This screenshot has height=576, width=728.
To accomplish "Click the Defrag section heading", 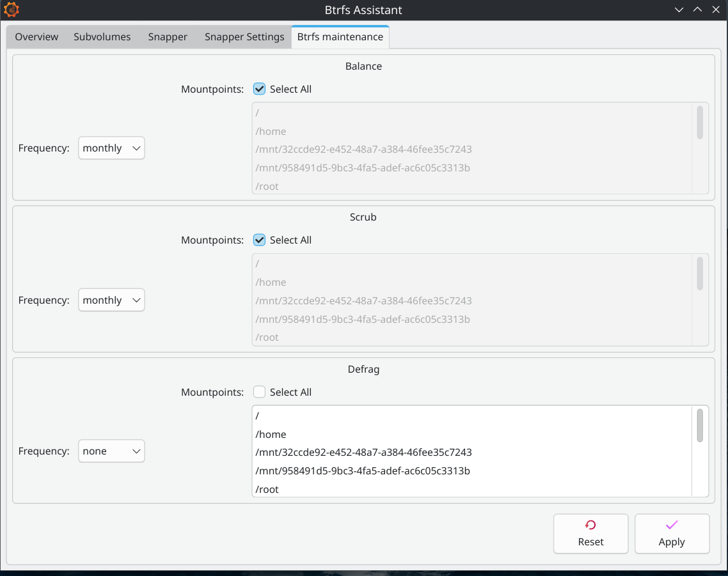I will 363,369.
